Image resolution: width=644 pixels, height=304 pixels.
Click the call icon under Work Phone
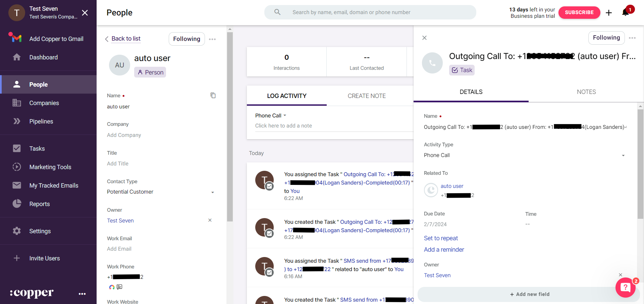point(112,287)
